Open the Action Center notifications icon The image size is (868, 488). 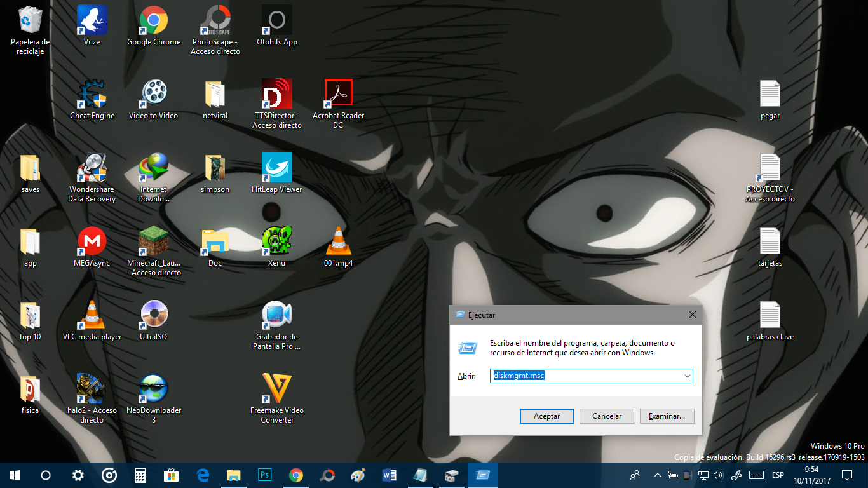[847, 475]
